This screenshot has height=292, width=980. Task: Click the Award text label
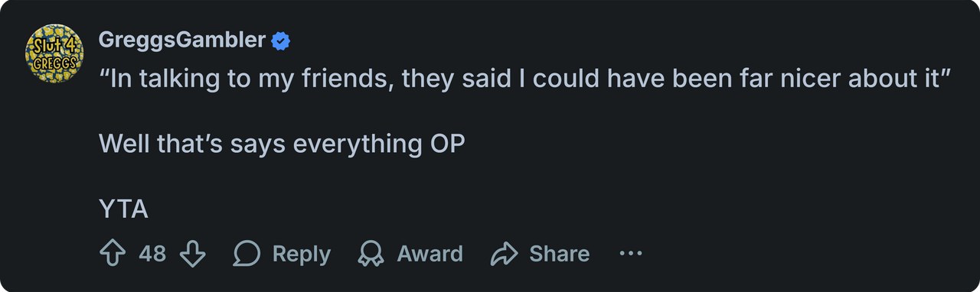pos(430,254)
